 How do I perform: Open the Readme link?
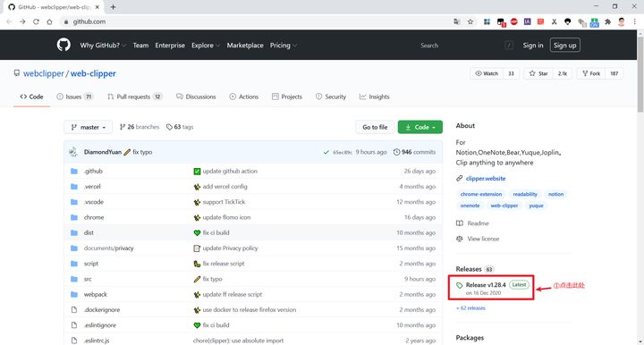(x=472, y=223)
